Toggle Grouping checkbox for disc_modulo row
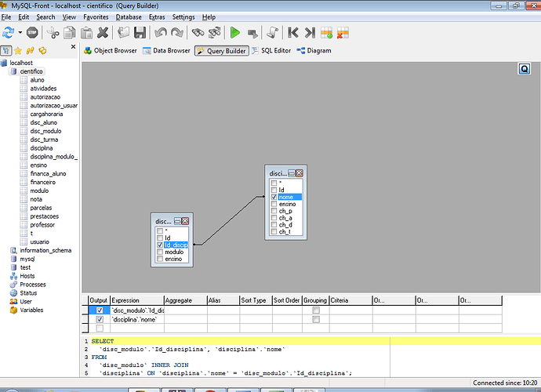Screen dimensions: 541x392 pos(316,310)
